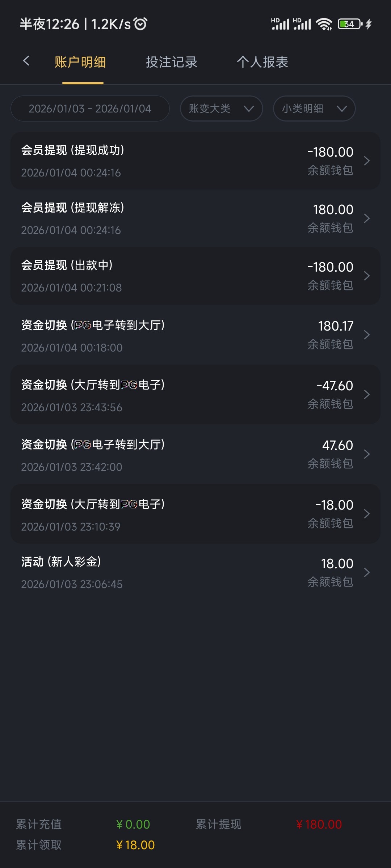Expand the 小类明细 dropdown
Image resolution: width=391 pixels, height=868 pixels.
click(x=314, y=109)
